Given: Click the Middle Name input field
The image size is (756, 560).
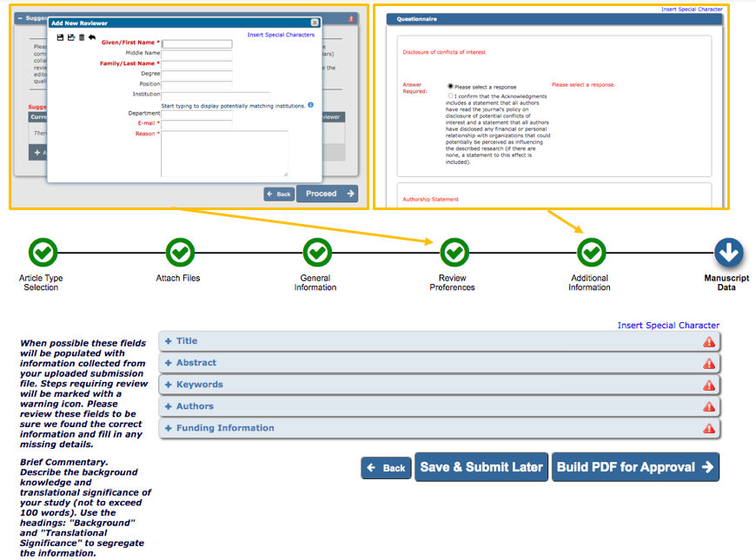Looking at the screenshot, I should (196, 54).
